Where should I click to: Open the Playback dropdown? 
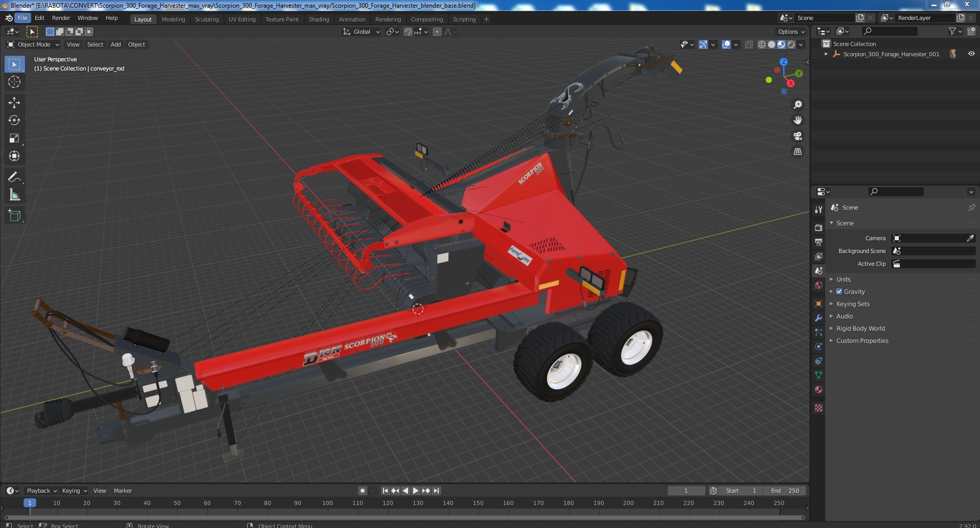pyautogui.click(x=41, y=491)
